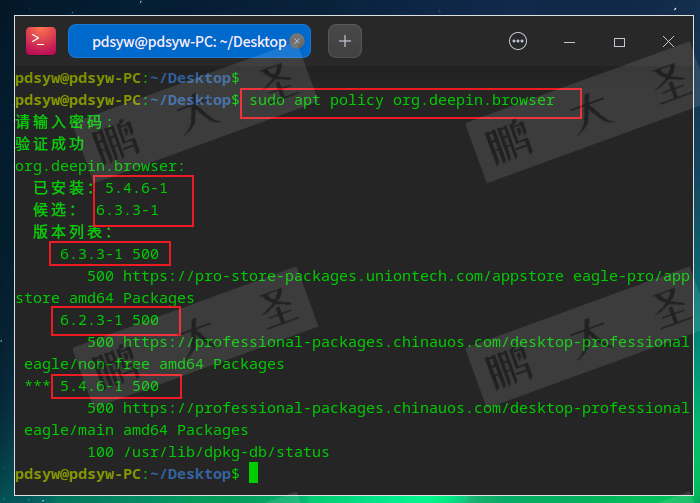Click the "请输入密码:" password prompt line
The height and width of the screenshot is (503, 700).
64,122
